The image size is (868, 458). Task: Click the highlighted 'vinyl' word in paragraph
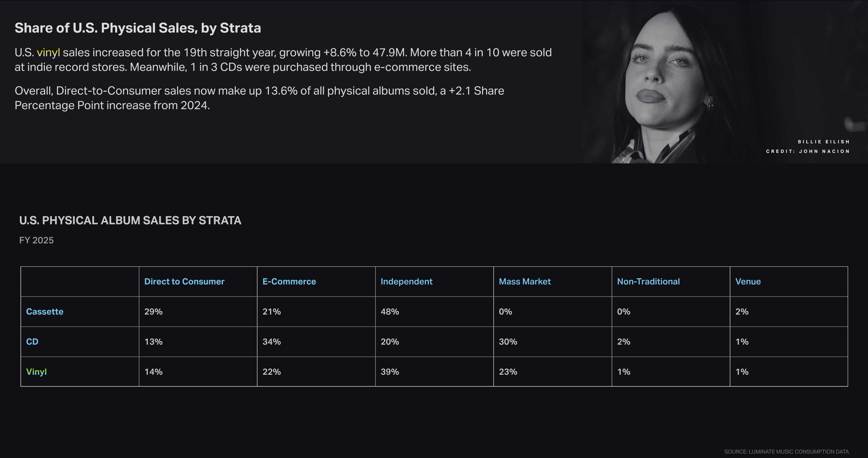[x=48, y=53]
